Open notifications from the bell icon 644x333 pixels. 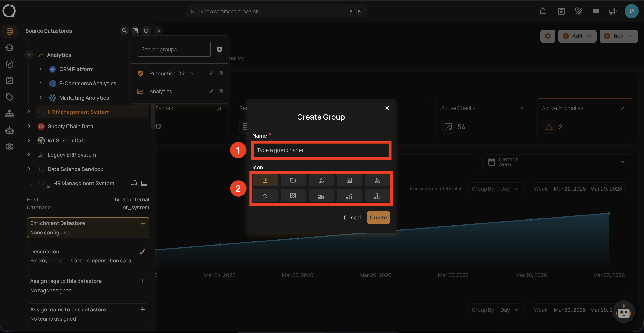coord(543,11)
